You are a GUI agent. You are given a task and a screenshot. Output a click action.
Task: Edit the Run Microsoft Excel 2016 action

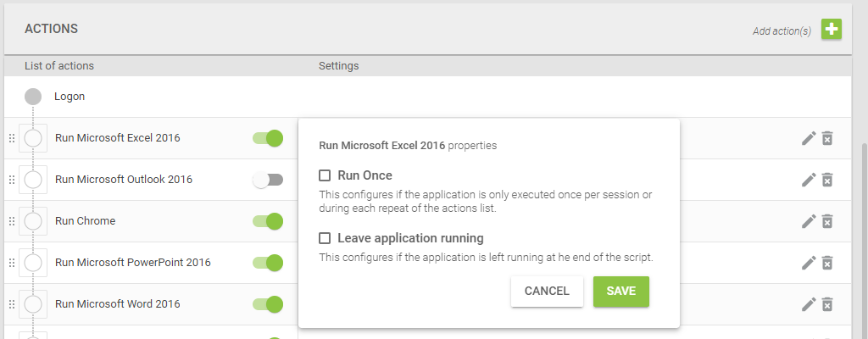809,138
